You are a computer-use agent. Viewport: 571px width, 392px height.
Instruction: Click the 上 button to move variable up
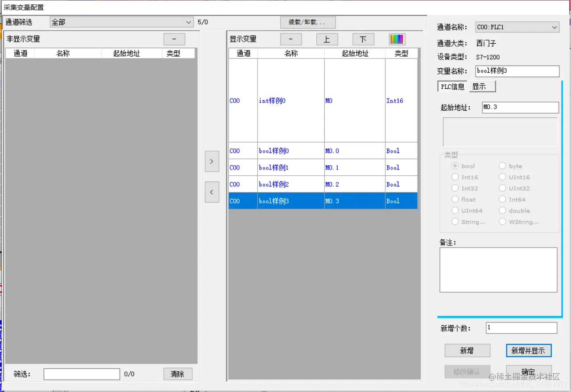tap(327, 39)
